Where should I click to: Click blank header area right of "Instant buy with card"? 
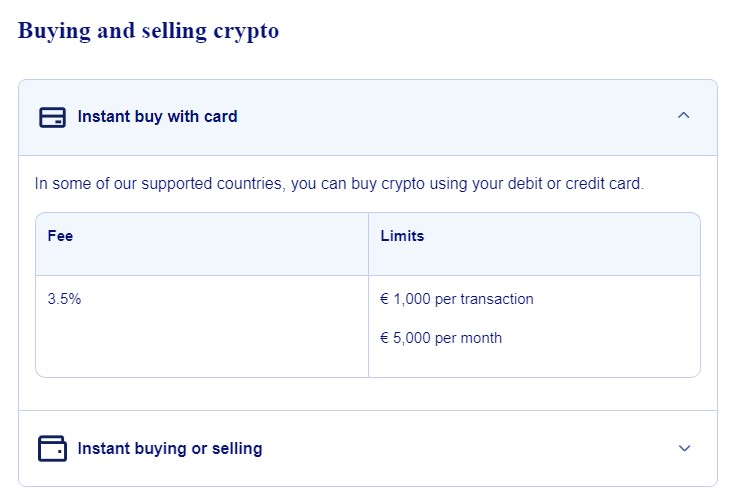click(x=450, y=117)
